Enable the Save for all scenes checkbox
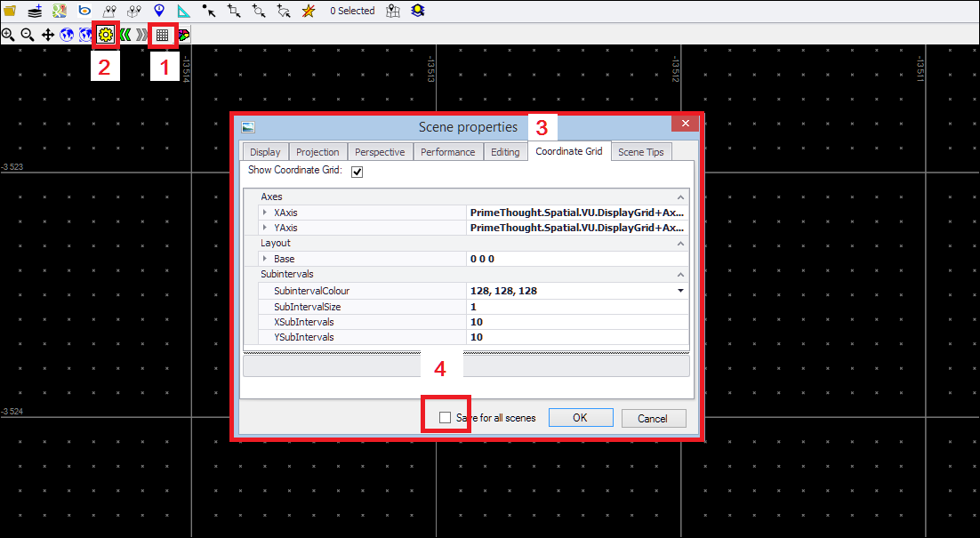Screen dimensions: 980x538 (x=445, y=418)
